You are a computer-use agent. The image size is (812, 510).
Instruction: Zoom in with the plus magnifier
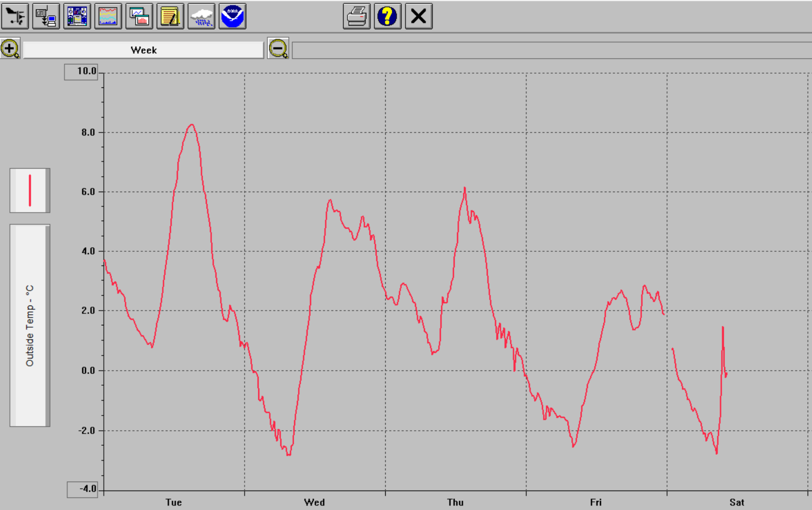[x=10, y=49]
